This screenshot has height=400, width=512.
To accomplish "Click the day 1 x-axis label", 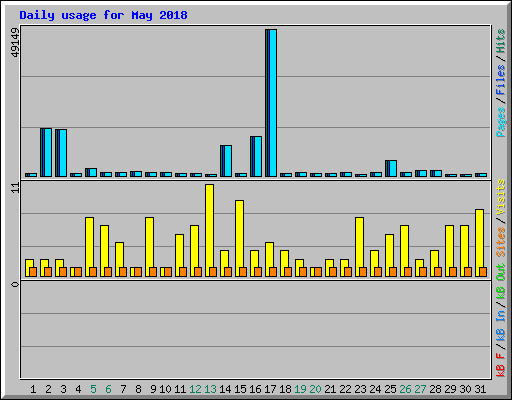I will (33, 389).
